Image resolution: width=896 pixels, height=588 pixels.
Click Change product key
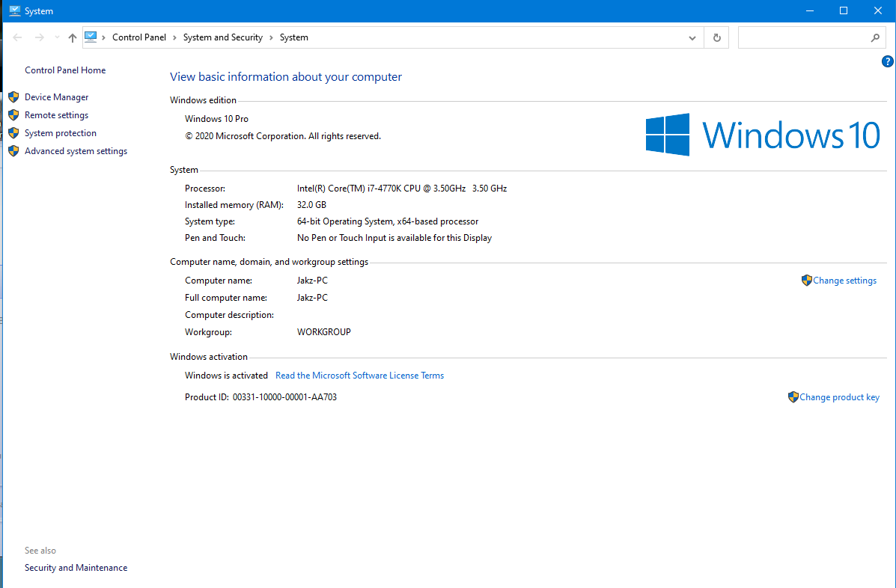click(838, 397)
